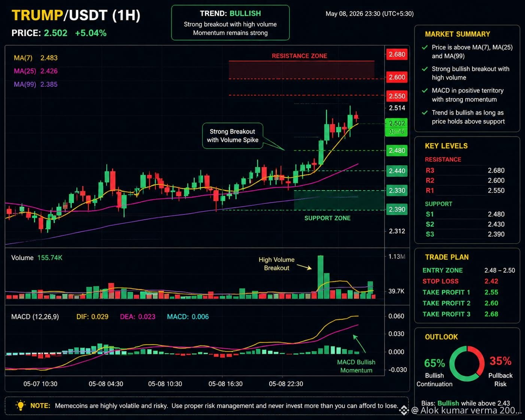Click the MACD: 0.006 value
525x420 pixels.
pos(188,317)
